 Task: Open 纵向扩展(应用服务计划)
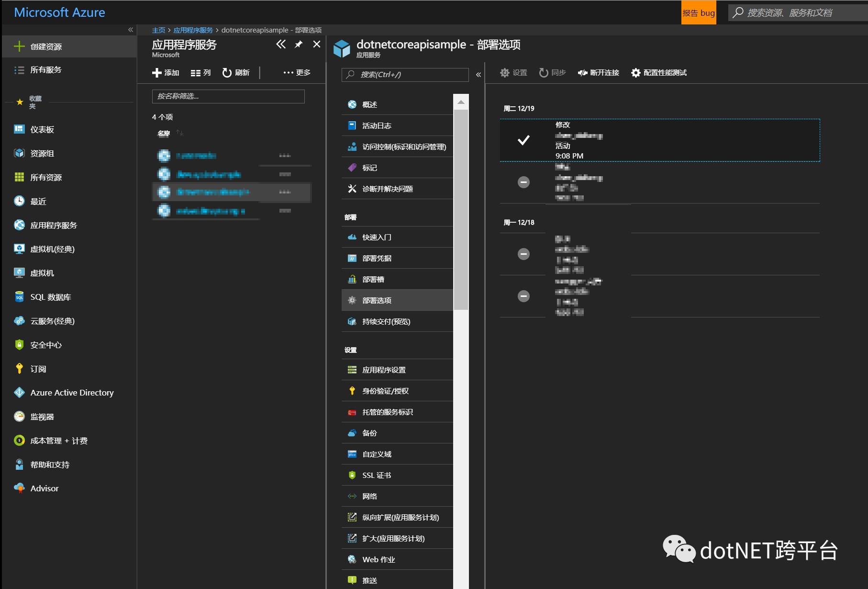[x=397, y=517]
